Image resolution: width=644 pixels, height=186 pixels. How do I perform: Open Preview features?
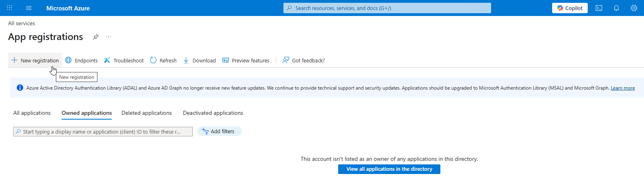246,60
